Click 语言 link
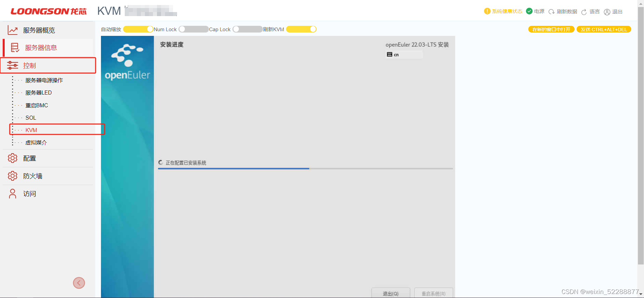This screenshot has width=644, height=298. pos(595,12)
